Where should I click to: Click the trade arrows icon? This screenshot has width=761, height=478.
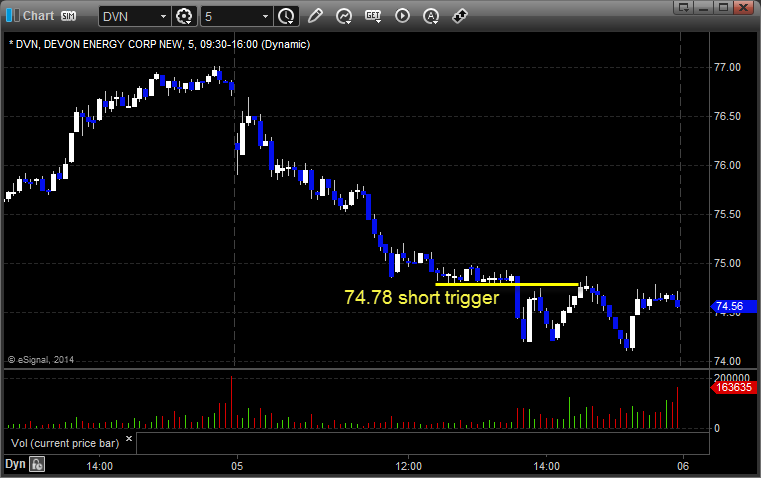(459, 16)
